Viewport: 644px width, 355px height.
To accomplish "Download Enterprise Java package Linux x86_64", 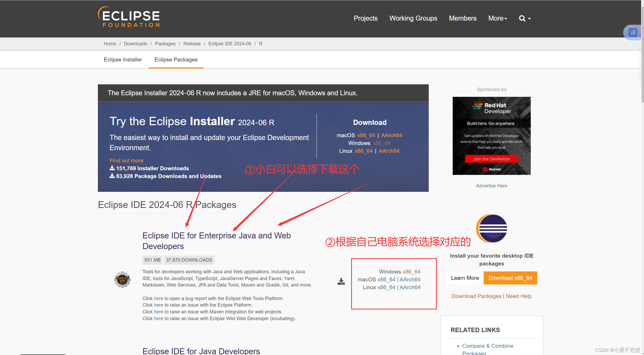I will [386, 287].
